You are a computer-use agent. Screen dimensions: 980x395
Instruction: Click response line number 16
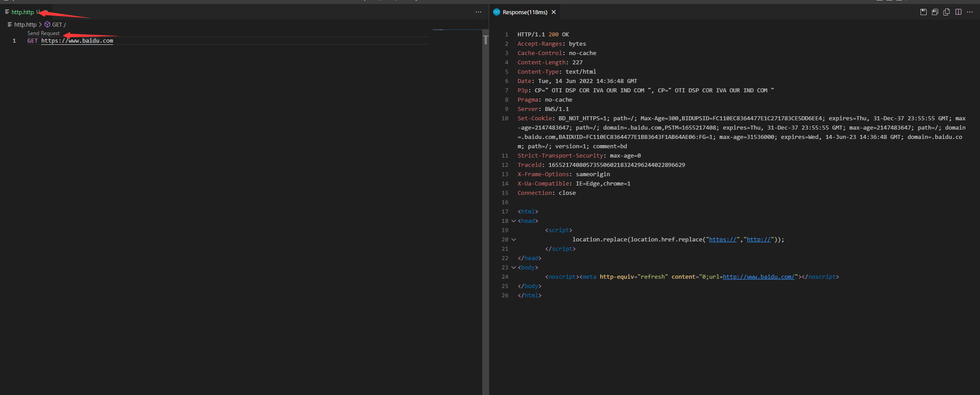(505, 202)
